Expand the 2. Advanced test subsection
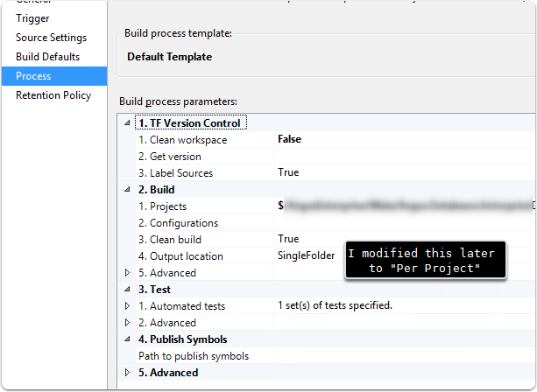537x392 pixels. [128, 323]
